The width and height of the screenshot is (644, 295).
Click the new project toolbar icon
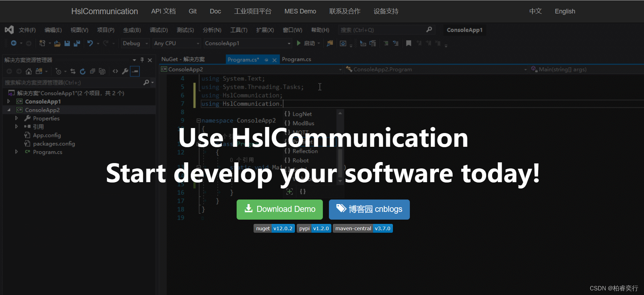[x=42, y=43]
